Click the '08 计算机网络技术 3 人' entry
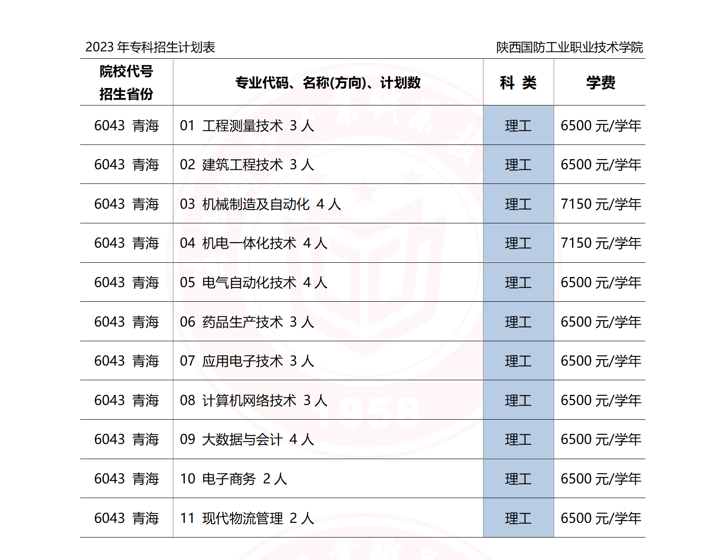Viewport: 728px width, 560px height. 253,400
